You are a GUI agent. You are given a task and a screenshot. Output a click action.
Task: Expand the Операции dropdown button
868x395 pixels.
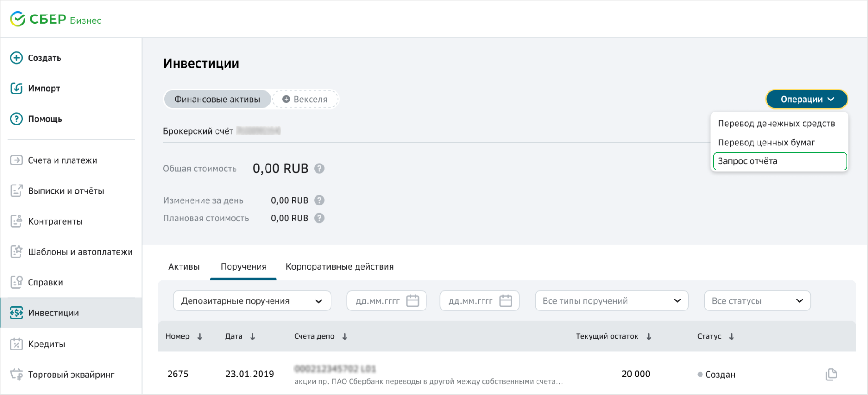[x=807, y=99]
